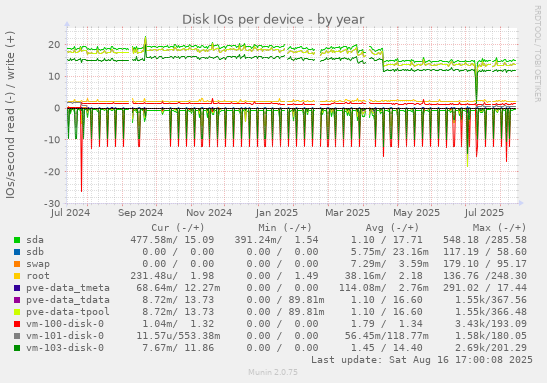Viewport: 547px width, 383px height.
Task: Click the Min (-/+) column header
Action: 285,228
